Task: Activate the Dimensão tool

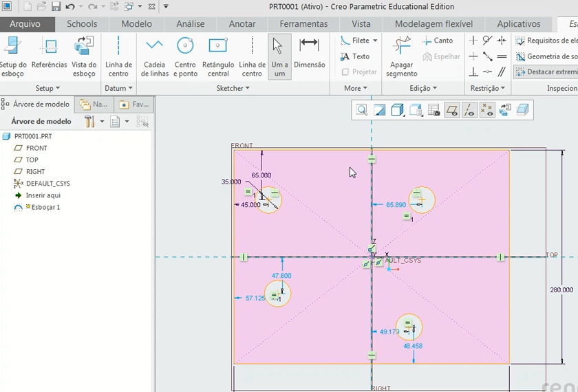Action: (x=309, y=52)
